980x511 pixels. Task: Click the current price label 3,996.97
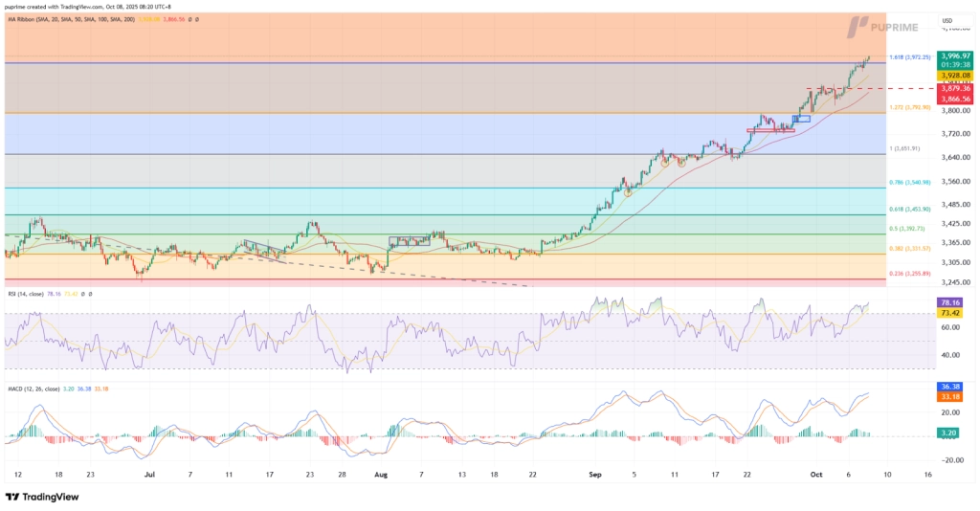coord(955,56)
